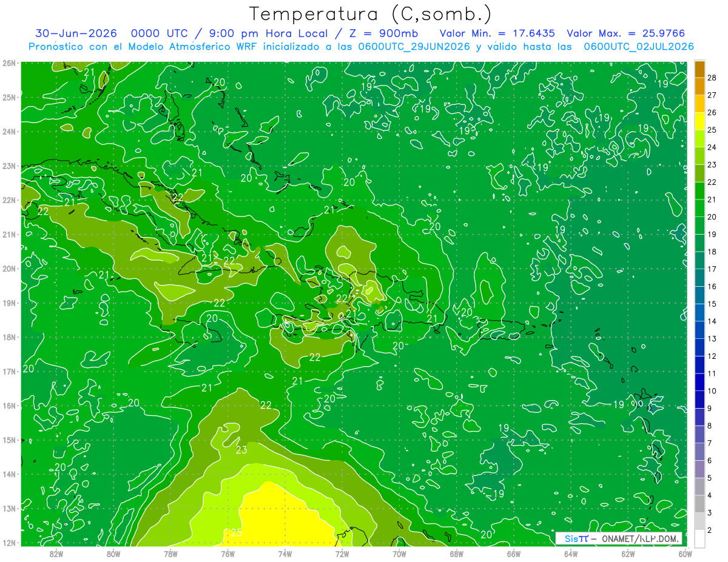728x562 pixels.
Task: Click the latitude axis label "20N"
Action: click(9, 269)
